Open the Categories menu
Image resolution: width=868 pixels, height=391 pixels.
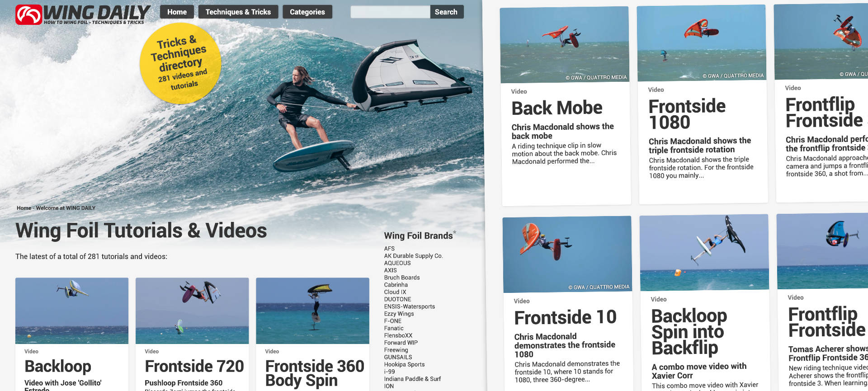click(307, 12)
